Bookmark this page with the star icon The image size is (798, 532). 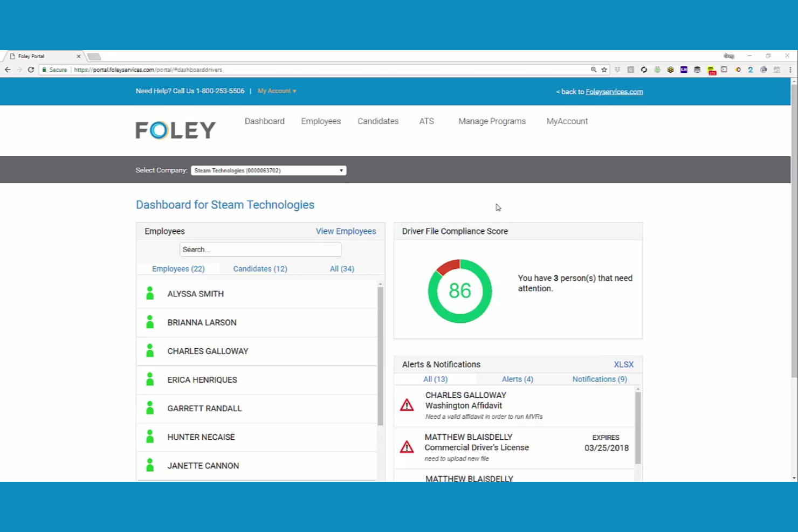pyautogui.click(x=604, y=70)
